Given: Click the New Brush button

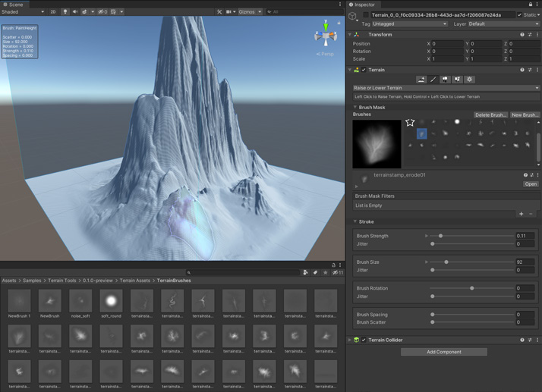Looking at the screenshot, I should (x=525, y=114).
